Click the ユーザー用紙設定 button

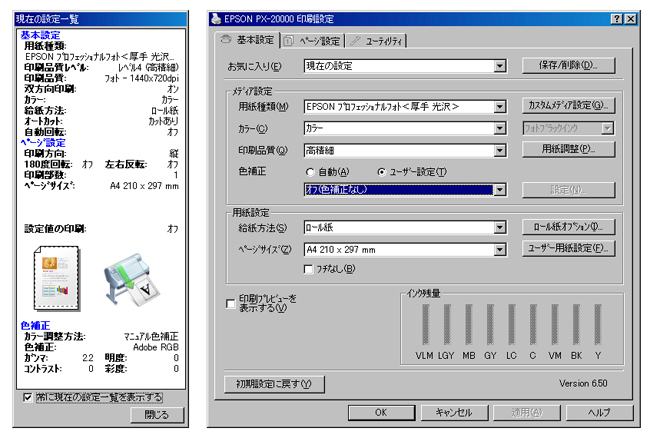tap(568, 248)
